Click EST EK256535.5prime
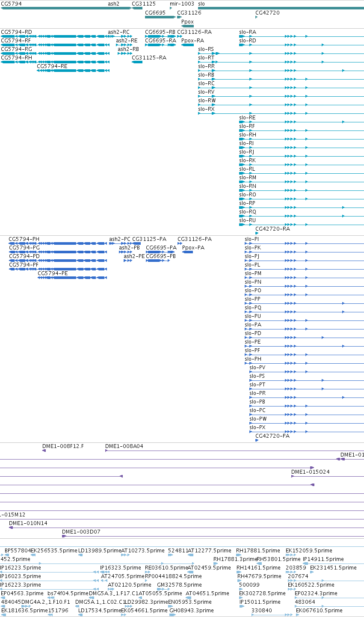The image size is (364, 617). point(54,551)
